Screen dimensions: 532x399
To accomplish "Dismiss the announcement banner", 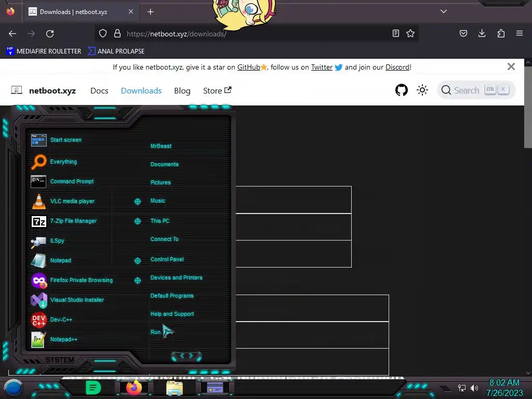I will pos(511,66).
